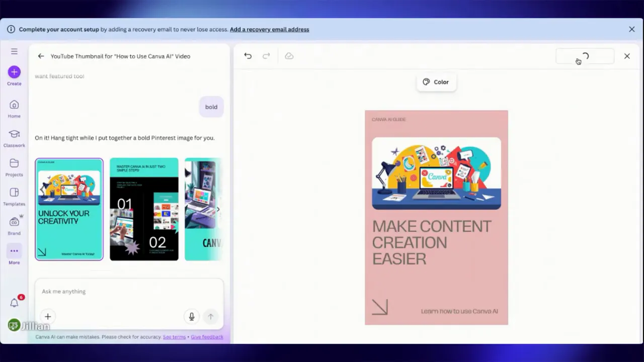Click the More sidebar icon
Image resolution: width=644 pixels, height=362 pixels.
pyautogui.click(x=14, y=251)
